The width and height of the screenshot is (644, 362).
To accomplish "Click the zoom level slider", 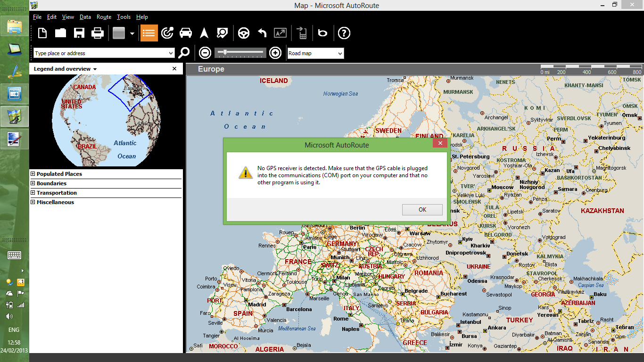I will [x=240, y=53].
